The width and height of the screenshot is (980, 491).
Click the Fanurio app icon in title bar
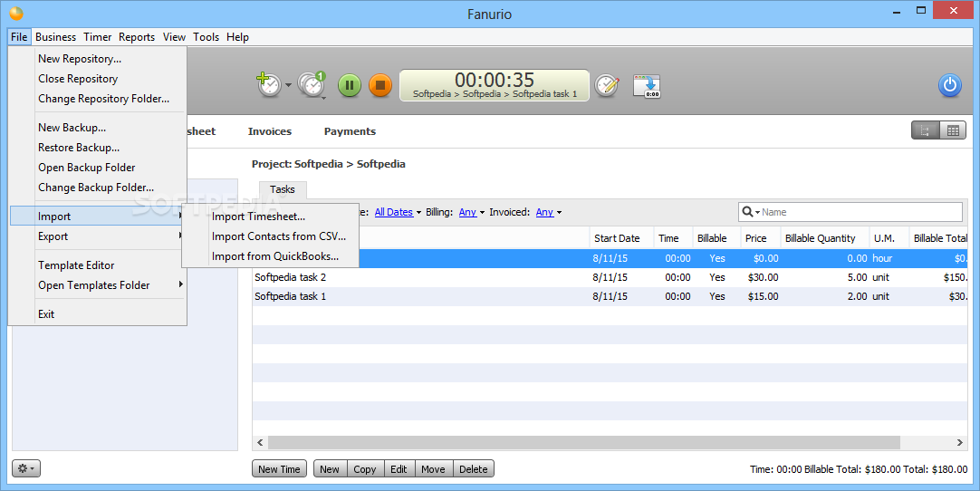click(x=16, y=13)
